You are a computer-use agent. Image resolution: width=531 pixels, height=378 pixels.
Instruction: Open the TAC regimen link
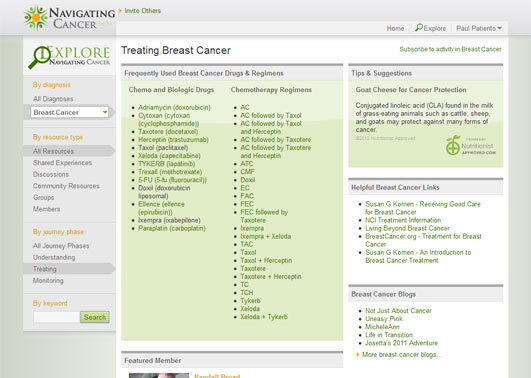(x=247, y=245)
